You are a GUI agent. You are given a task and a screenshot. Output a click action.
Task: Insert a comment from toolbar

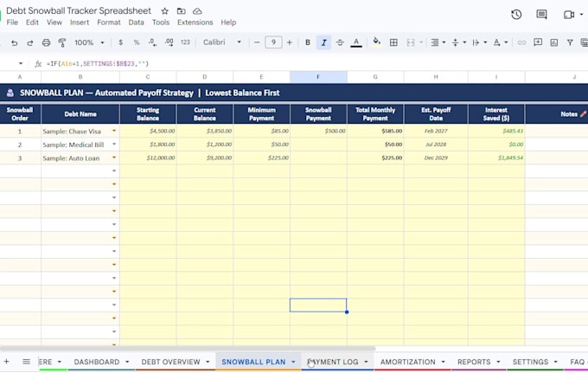point(538,42)
